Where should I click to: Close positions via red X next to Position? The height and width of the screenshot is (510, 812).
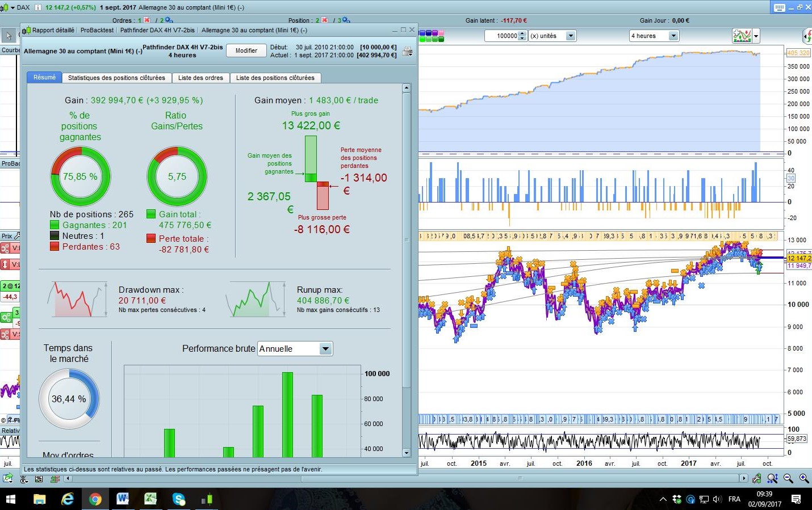coord(325,20)
